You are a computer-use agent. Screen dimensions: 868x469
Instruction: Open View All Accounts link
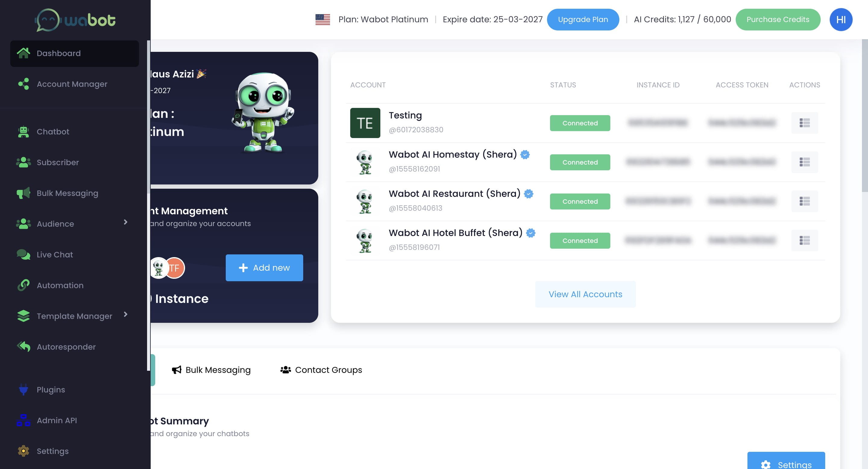pos(585,294)
